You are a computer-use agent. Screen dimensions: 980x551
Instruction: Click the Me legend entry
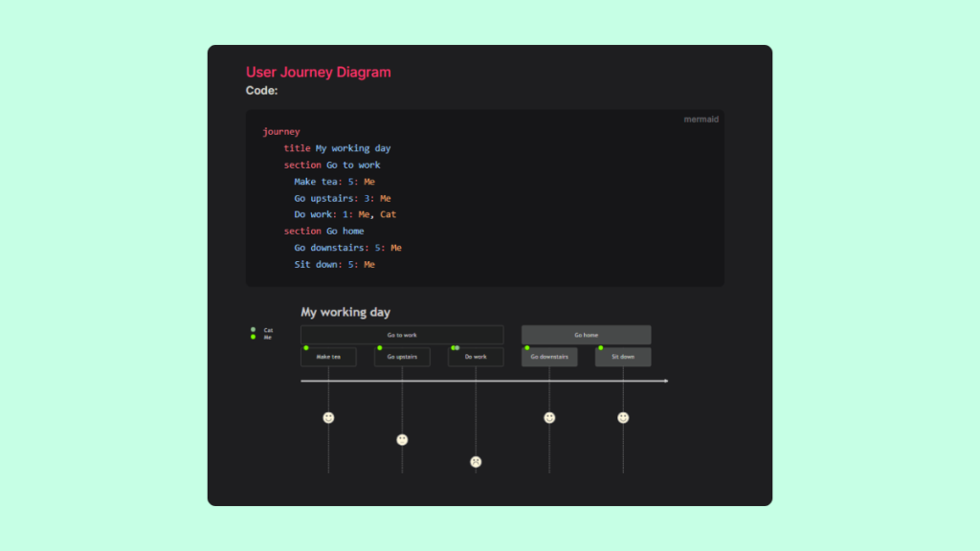[268, 338]
